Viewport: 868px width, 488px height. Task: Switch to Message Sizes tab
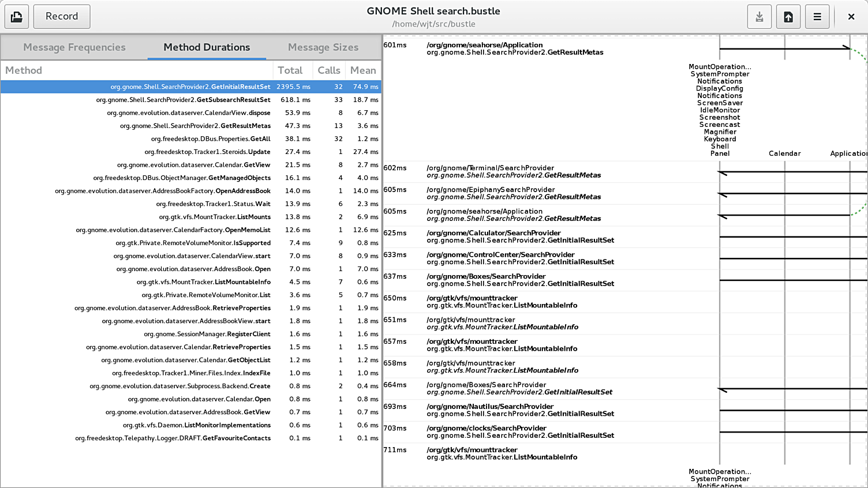[323, 47]
